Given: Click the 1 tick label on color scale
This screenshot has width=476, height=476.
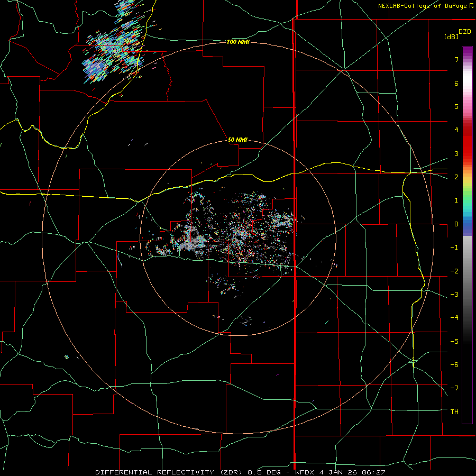Looking at the screenshot, I should [x=456, y=200].
